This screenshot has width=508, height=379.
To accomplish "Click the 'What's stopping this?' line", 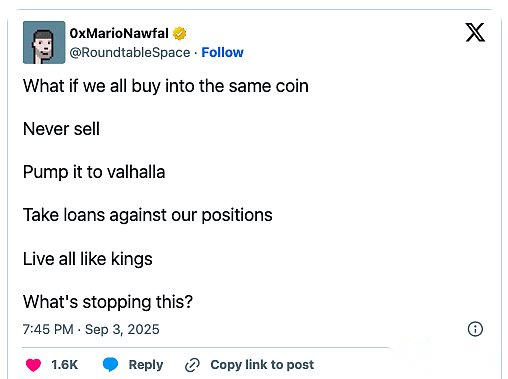I will click(108, 302).
